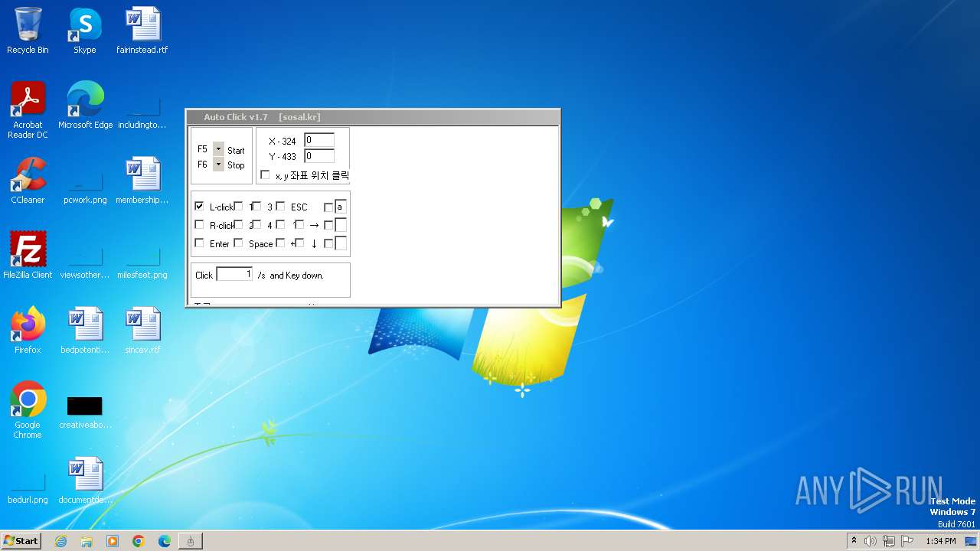This screenshot has height=551, width=980.
Task: Click the custom key field containing 'a'
Action: tap(341, 207)
